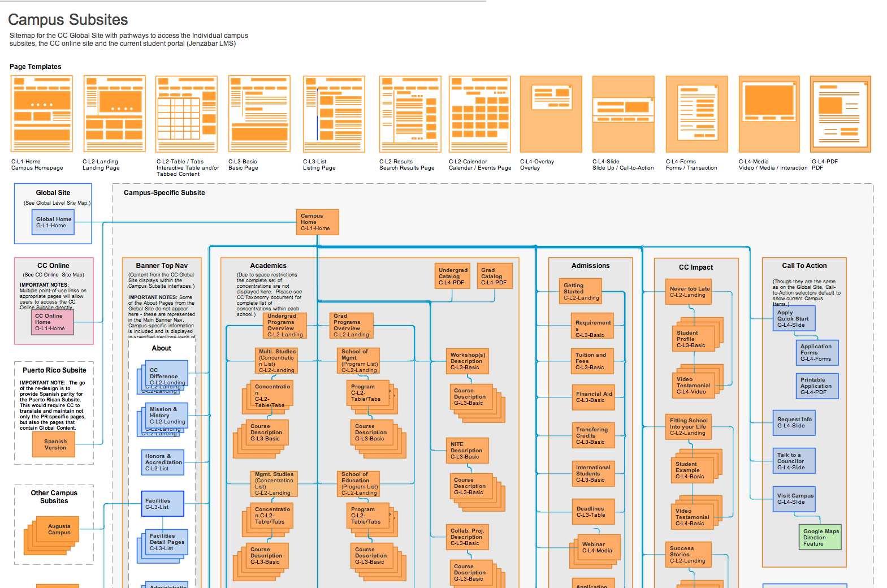Screen dimensions: 887x588
Task: Select the Campus Home C-L1-Home node
Action: pyautogui.click(x=318, y=222)
